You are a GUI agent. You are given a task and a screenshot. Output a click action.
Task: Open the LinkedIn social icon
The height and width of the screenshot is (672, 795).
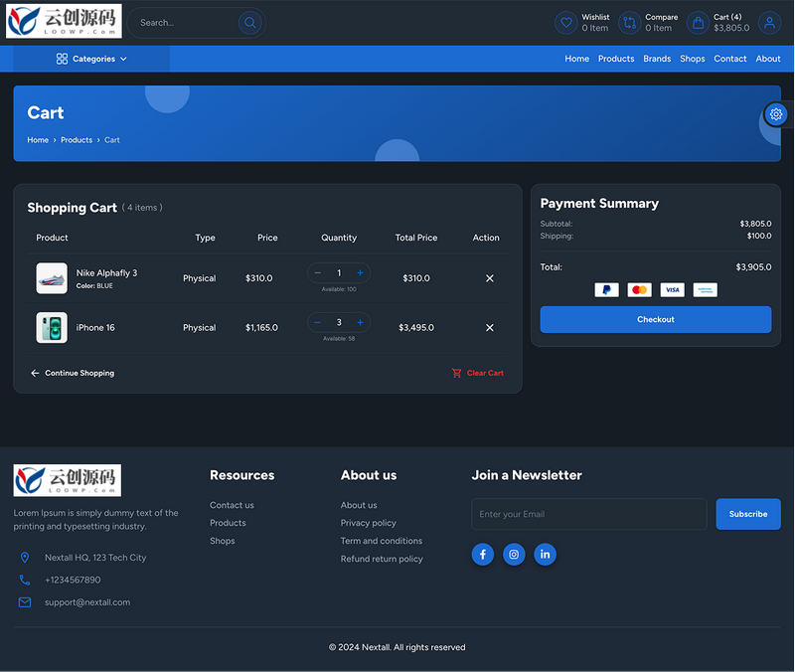[545, 555]
